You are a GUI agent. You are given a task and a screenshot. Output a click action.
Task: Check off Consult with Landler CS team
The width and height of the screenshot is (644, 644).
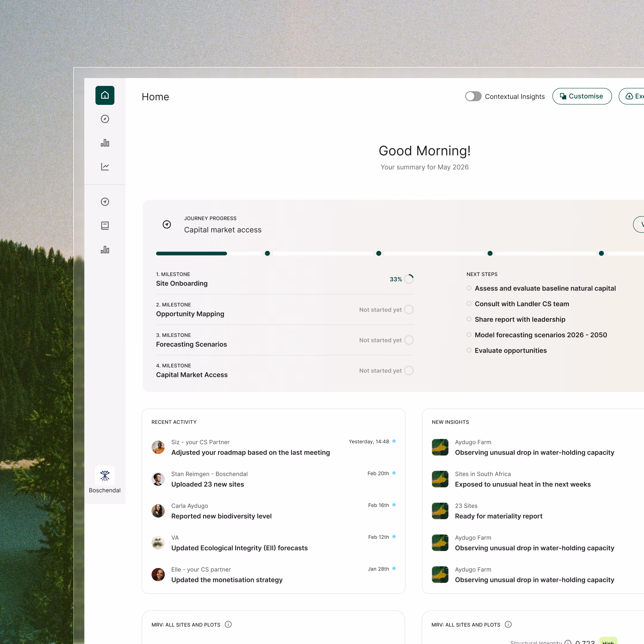pos(469,304)
